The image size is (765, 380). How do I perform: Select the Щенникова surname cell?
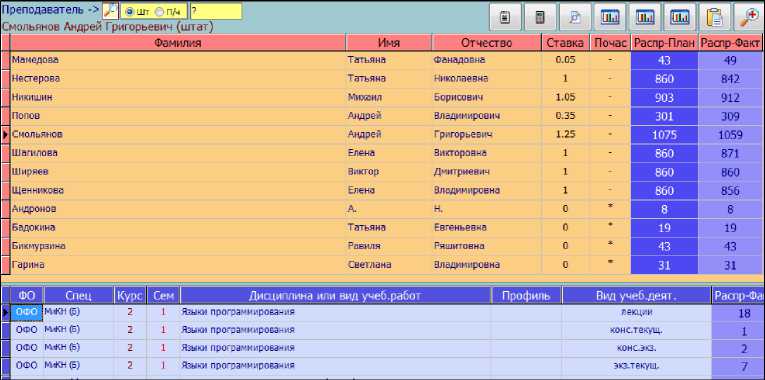tap(178, 190)
